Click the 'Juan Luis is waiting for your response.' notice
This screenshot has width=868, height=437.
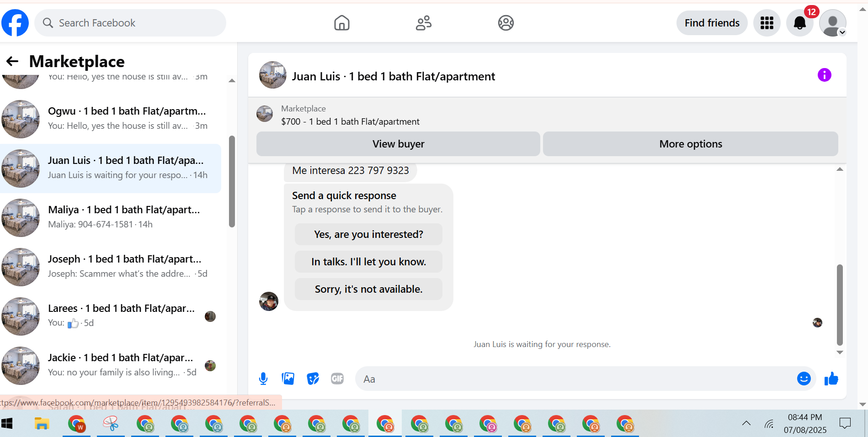(542, 344)
